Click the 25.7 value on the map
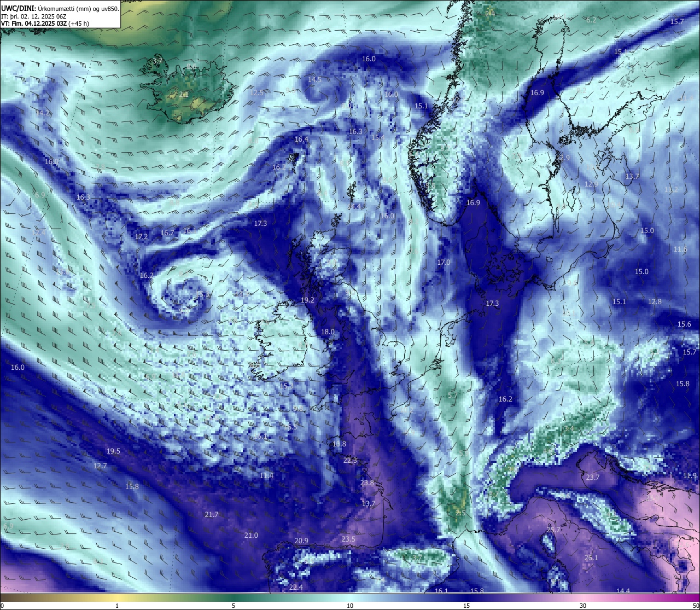This screenshot has width=700, height=610. [x=553, y=530]
